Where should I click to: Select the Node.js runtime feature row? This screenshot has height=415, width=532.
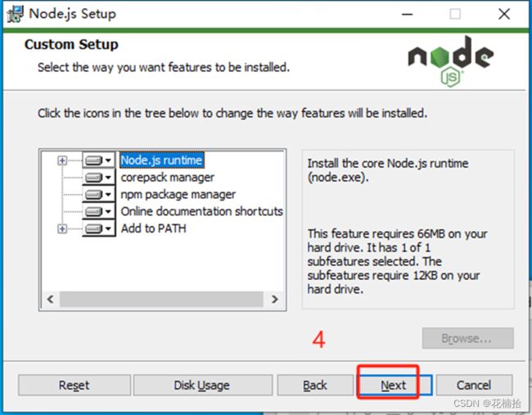162,160
